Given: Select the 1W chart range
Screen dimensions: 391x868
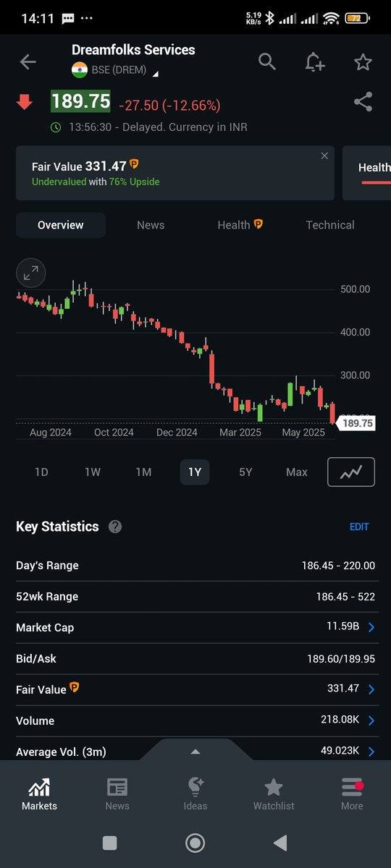Looking at the screenshot, I should click(93, 472).
